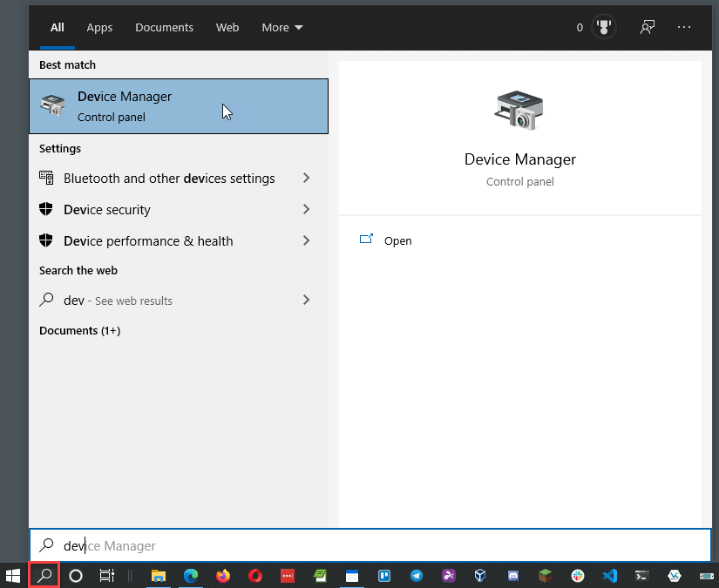Select the Web search tab

227,27
